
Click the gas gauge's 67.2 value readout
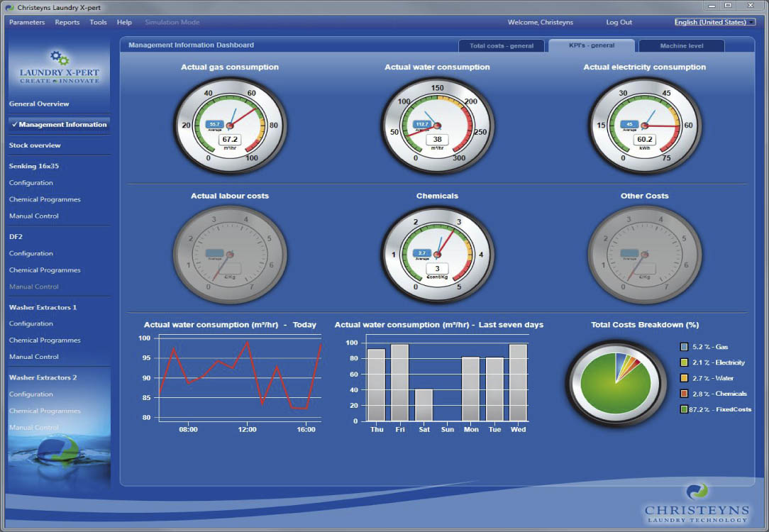pos(230,139)
